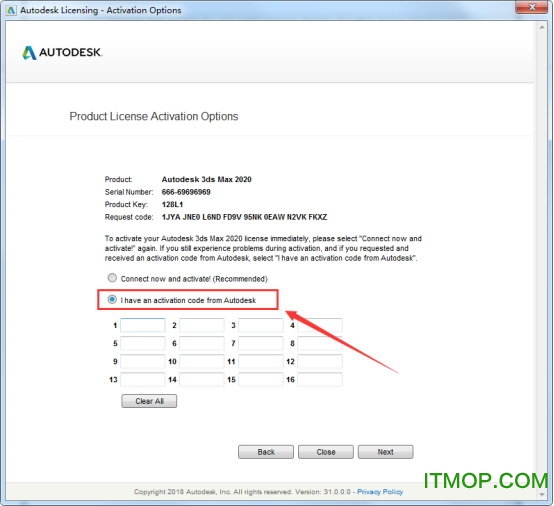Click the product key 128L1
This screenshot has height=506, width=554.
172,204
